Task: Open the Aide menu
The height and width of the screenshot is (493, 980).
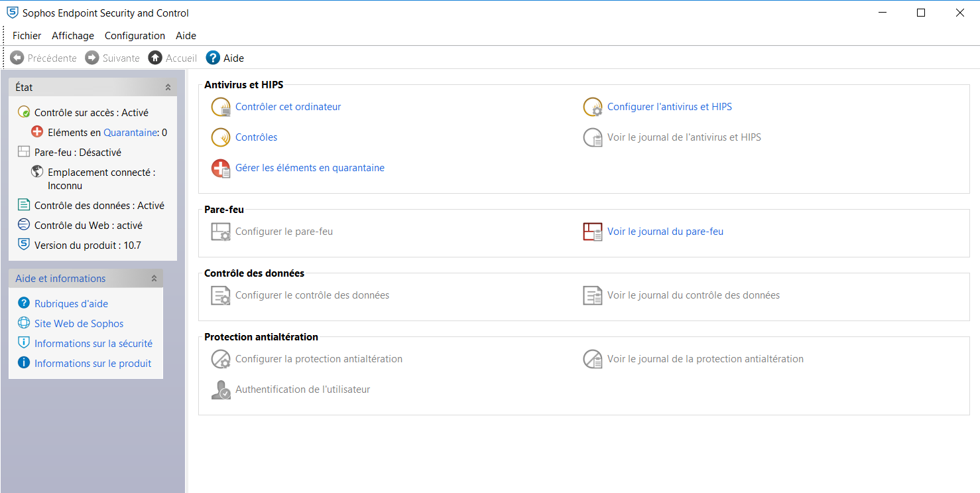Action: pyautogui.click(x=186, y=36)
